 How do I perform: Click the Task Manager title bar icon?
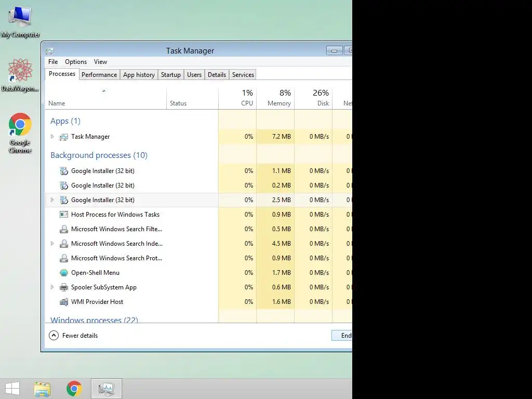[x=50, y=51]
